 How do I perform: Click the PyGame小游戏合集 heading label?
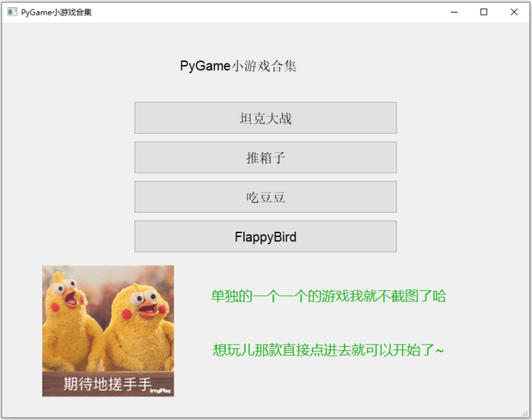pos(238,66)
